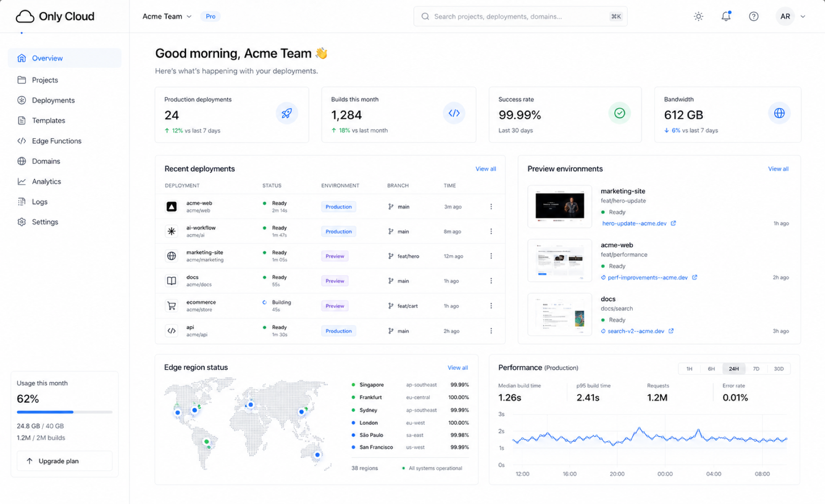Open acme-web preview thumbnail
This screenshot has width=825, height=504.
point(560,260)
